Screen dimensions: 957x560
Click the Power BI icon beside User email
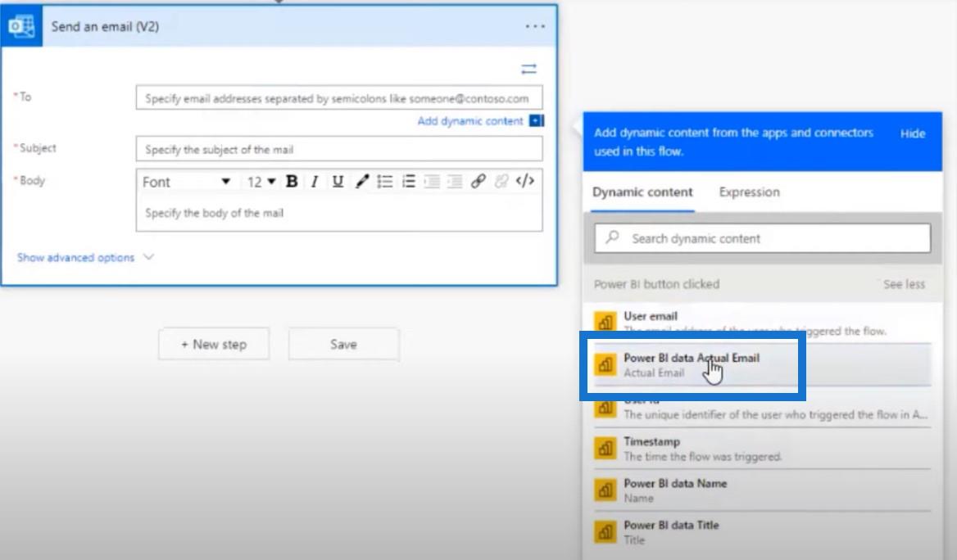pos(605,322)
